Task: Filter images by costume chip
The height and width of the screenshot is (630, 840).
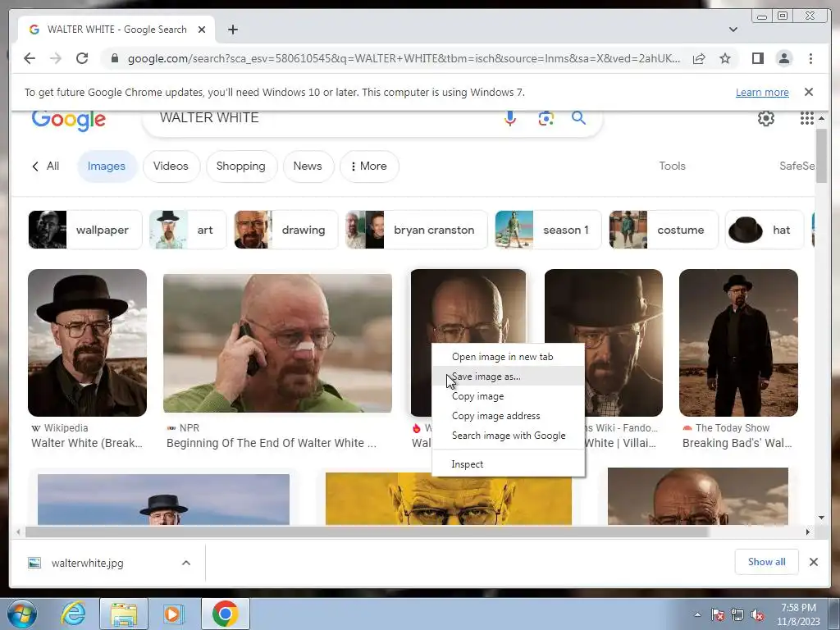Action: 663,230
